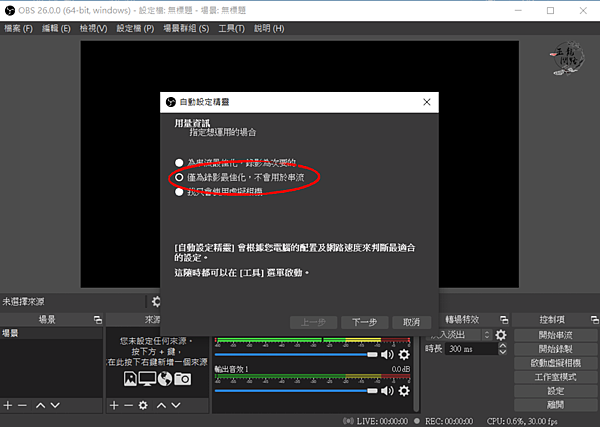Mute the top audio mixer channel

pyautogui.click(x=387, y=355)
